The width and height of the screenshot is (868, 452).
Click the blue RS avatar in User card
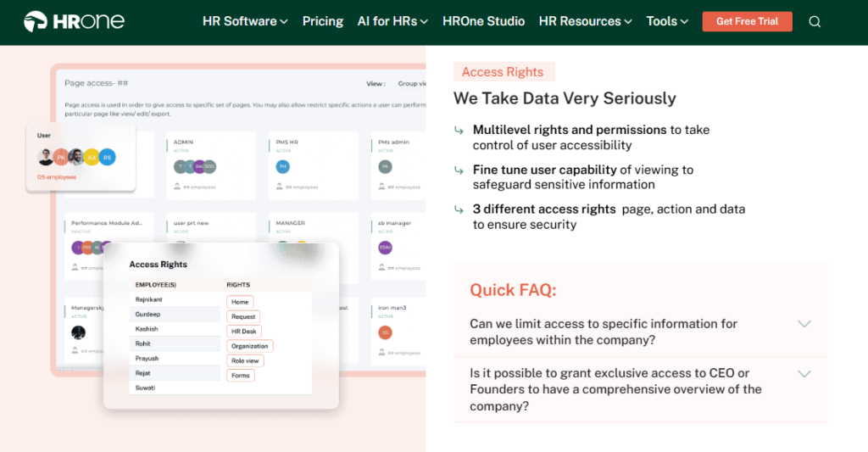(x=108, y=158)
